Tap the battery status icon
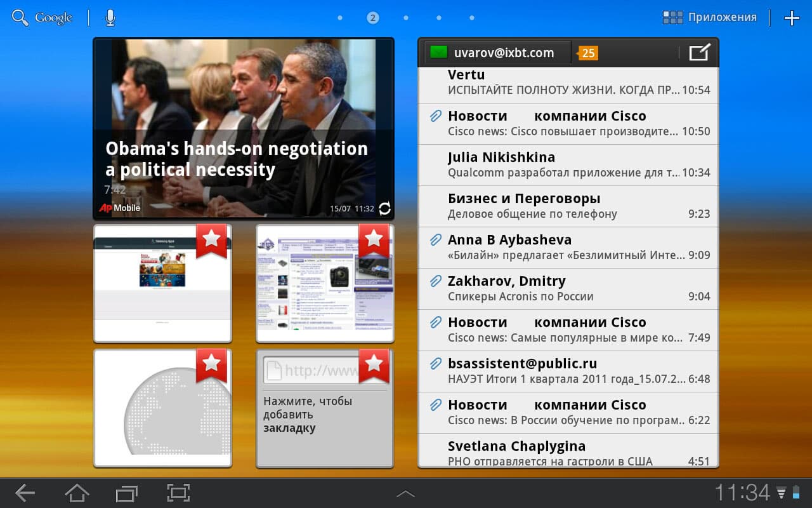This screenshot has width=812, height=508. click(x=797, y=493)
